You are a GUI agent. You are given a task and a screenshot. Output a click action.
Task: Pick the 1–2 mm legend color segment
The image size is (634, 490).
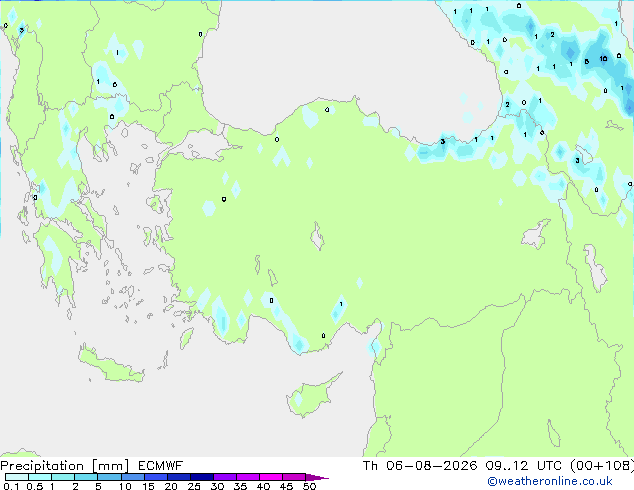pyautogui.click(x=63, y=477)
